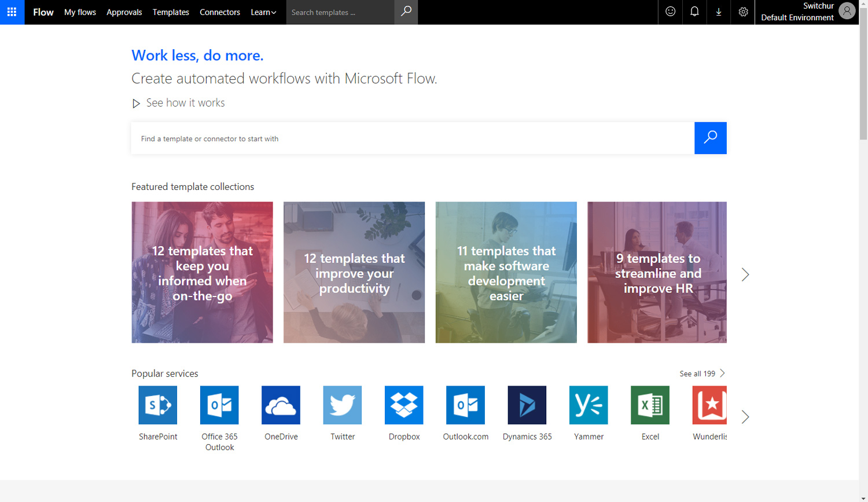Open the OneDrive service icon
This screenshot has height=502, width=868.
click(281, 405)
